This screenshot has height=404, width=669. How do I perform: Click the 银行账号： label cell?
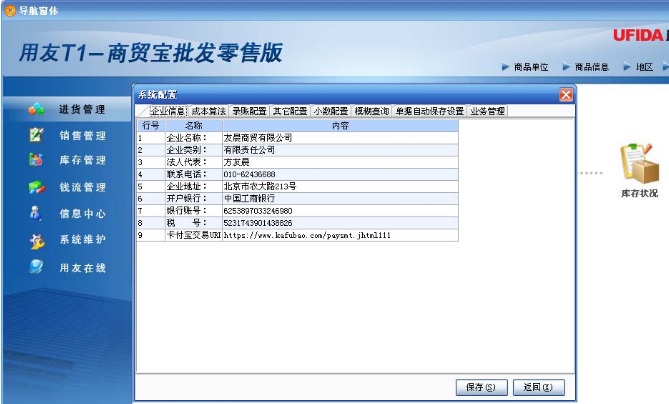pyautogui.click(x=194, y=211)
